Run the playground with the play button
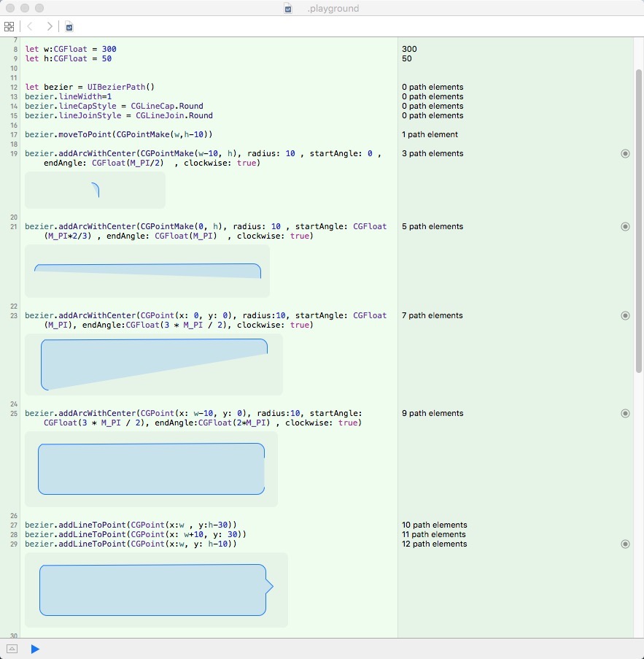Image resolution: width=644 pixels, height=659 pixels. [34, 649]
